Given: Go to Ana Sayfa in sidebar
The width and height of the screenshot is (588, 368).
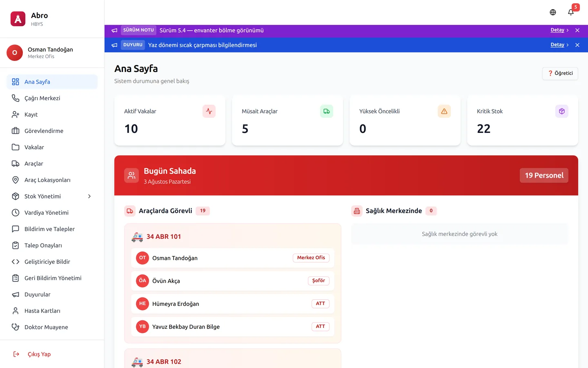Looking at the screenshot, I should 52,82.
